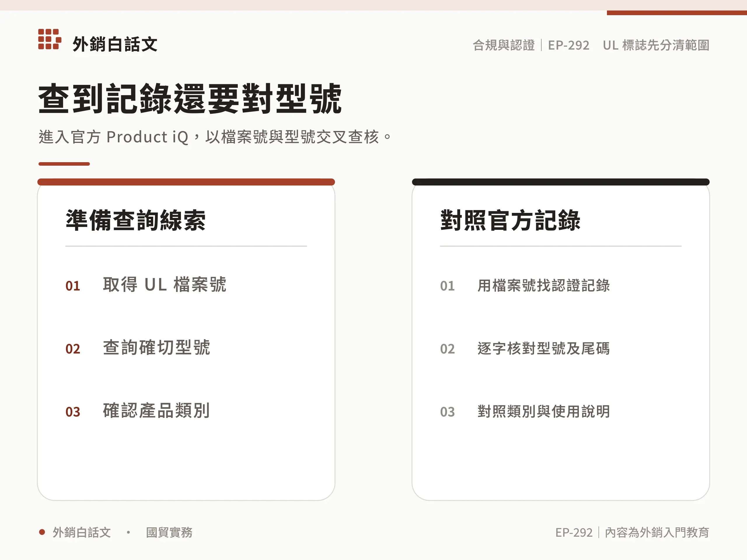747x560 pixels.
Task: Click the item 用檔案號找認證記錄
Action: point(543,285)
